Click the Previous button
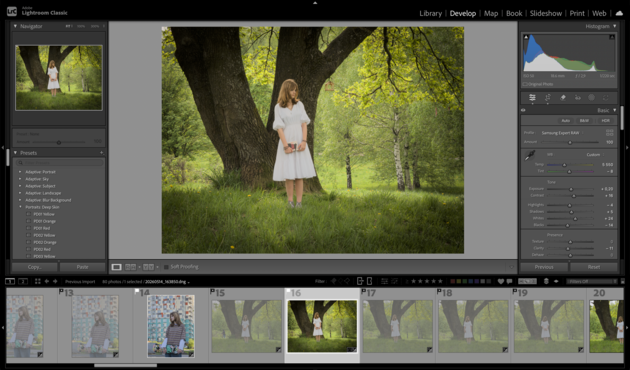The height and width of the screenshot is (370, 630). click(544, 267)
